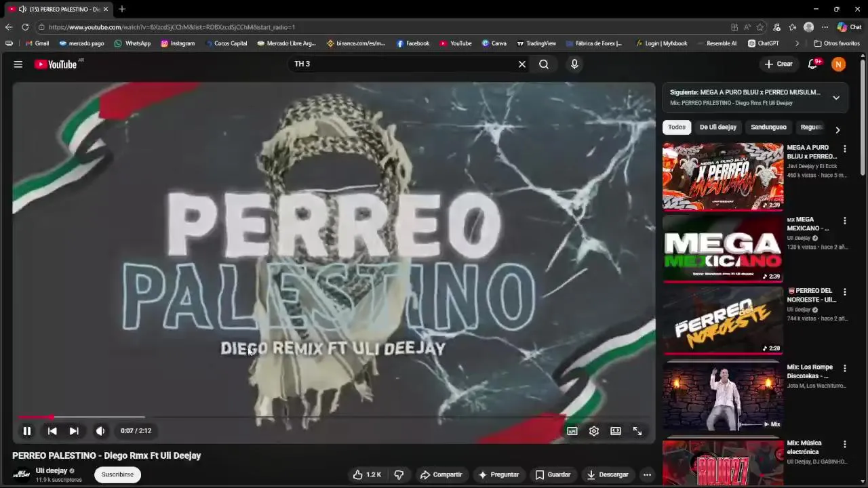
Task: Show more bookmarks overflow arrow
Action: 797,43
